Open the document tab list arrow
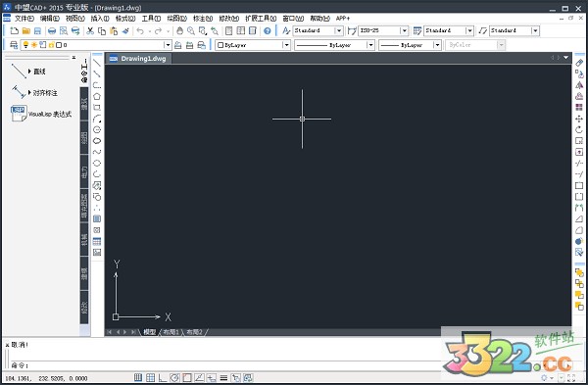Screen dimensions: 588x385 pyautogui.click(x=565, y=58)
